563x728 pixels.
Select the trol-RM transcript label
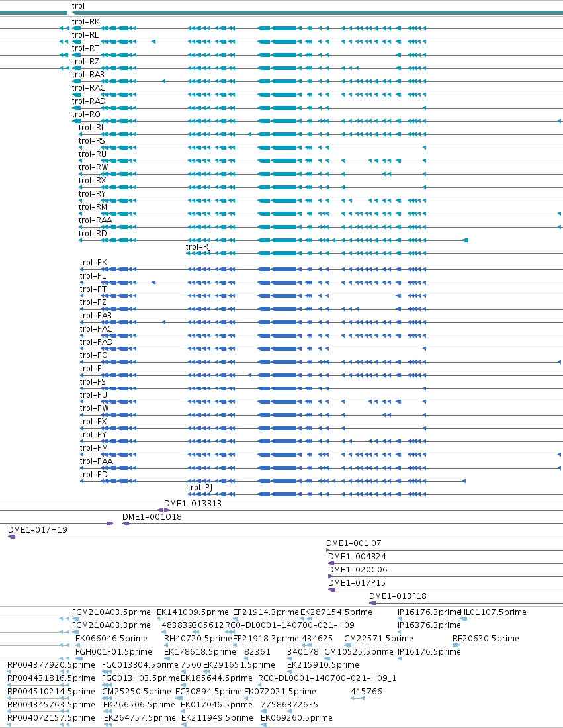coord(93,206)
